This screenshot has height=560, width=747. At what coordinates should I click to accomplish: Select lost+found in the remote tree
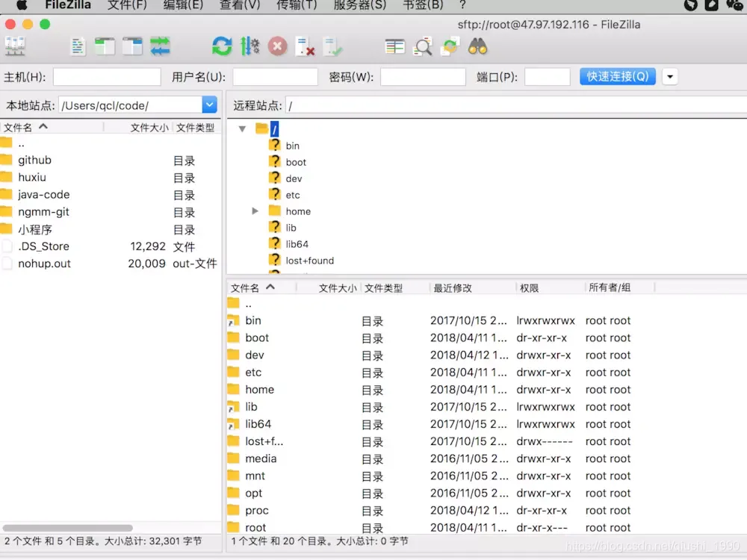coord(309,261)
